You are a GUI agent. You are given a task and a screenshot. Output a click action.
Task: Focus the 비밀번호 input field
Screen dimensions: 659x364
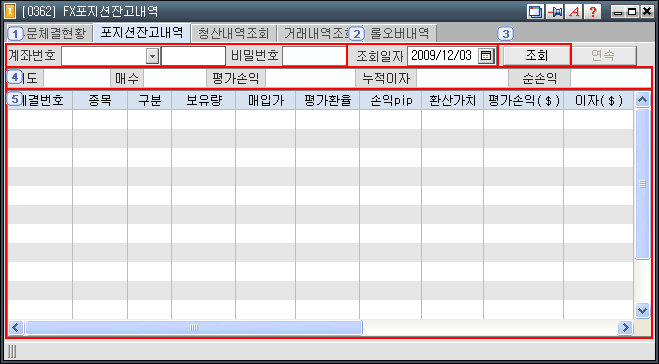[314, 56]
